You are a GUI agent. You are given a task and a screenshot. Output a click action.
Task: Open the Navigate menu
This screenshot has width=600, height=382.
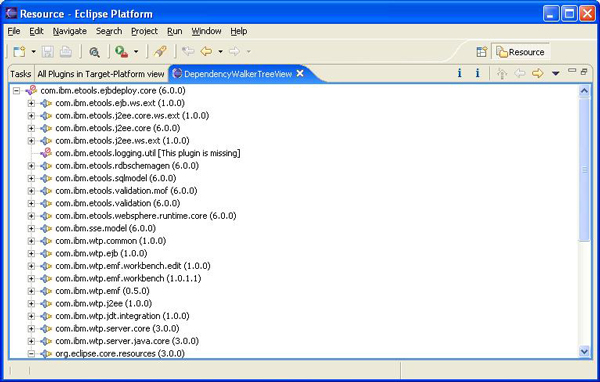point(70,31)
